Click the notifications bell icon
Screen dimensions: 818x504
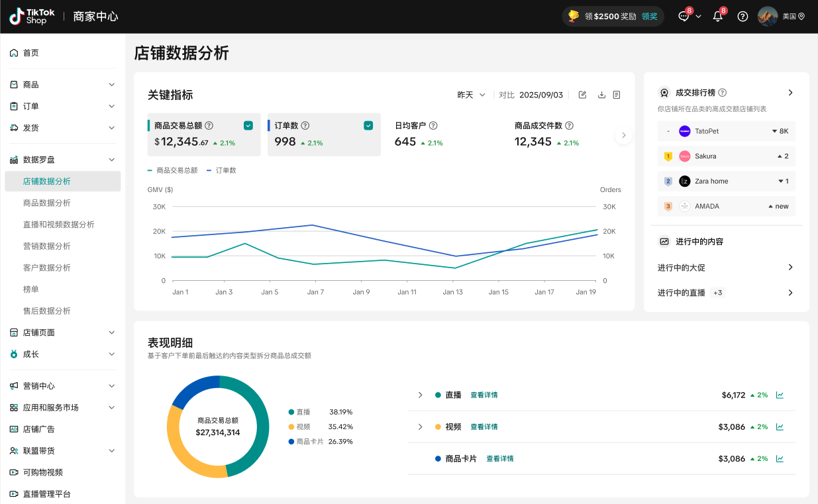click(717, 17)
